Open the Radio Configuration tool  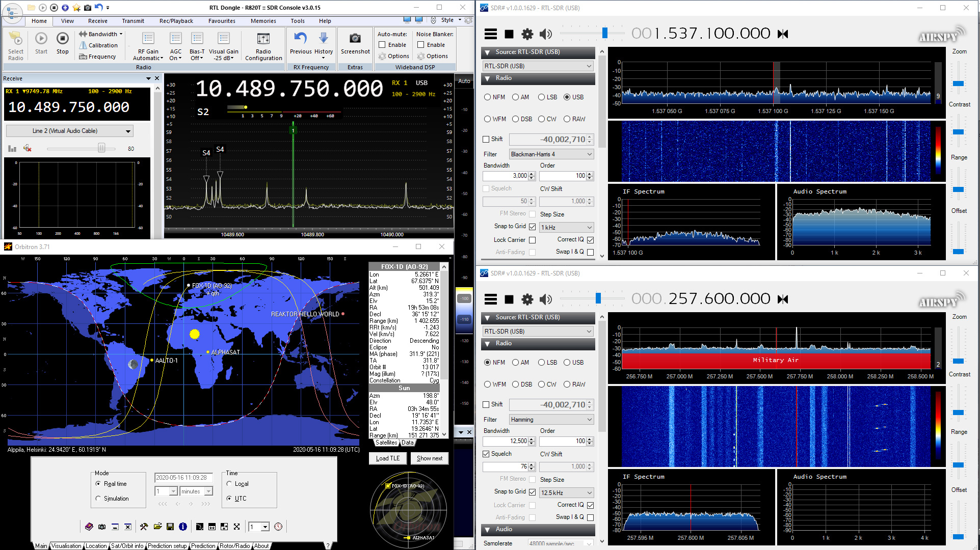pyautogui.click(x=263, y=46)
